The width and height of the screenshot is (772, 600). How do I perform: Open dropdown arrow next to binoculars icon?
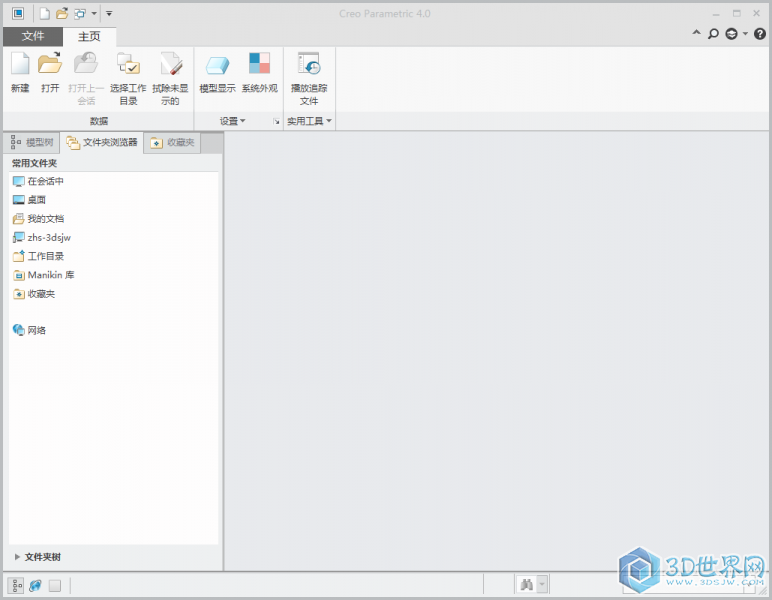click(x=542, y=585)
